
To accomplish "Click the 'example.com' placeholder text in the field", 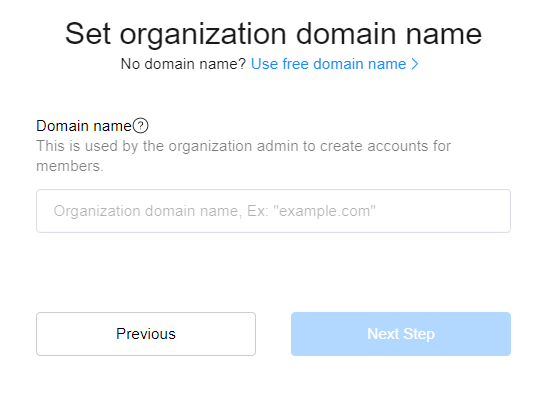I will (x=324, y=211).
